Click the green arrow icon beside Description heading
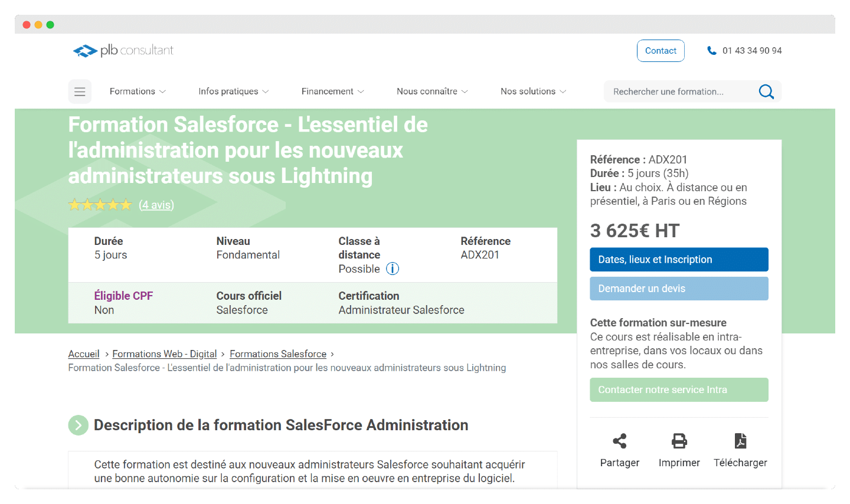Viewport: 850px width, 504px height. point(79,425)
